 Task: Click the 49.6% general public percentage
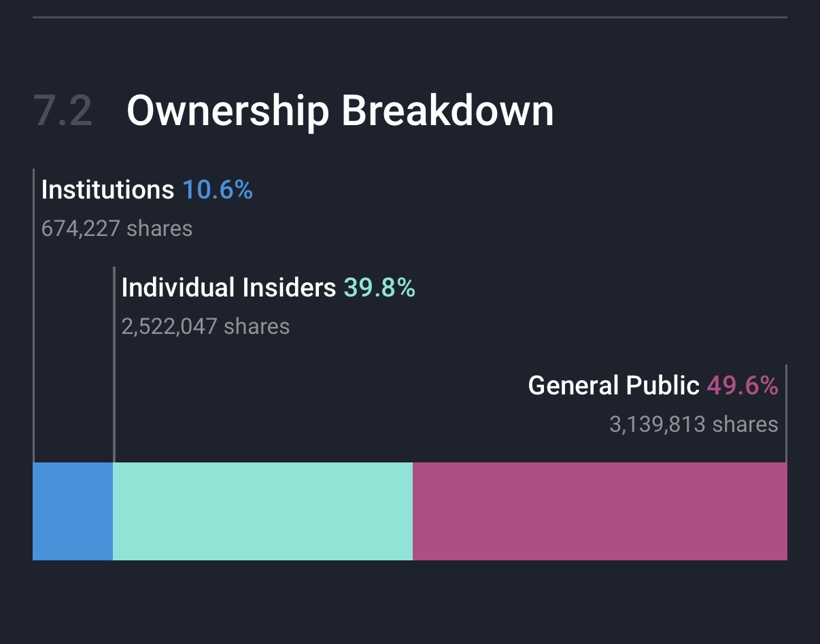[742, 386]
